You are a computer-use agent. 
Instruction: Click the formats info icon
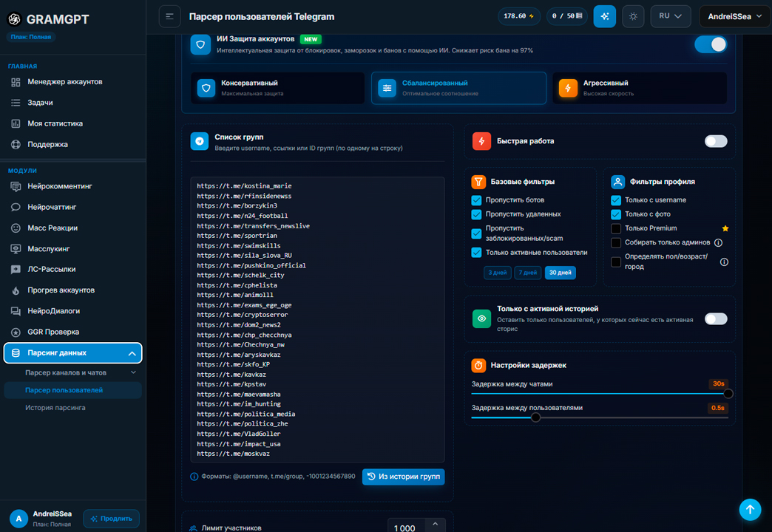(x=194, y=477)
